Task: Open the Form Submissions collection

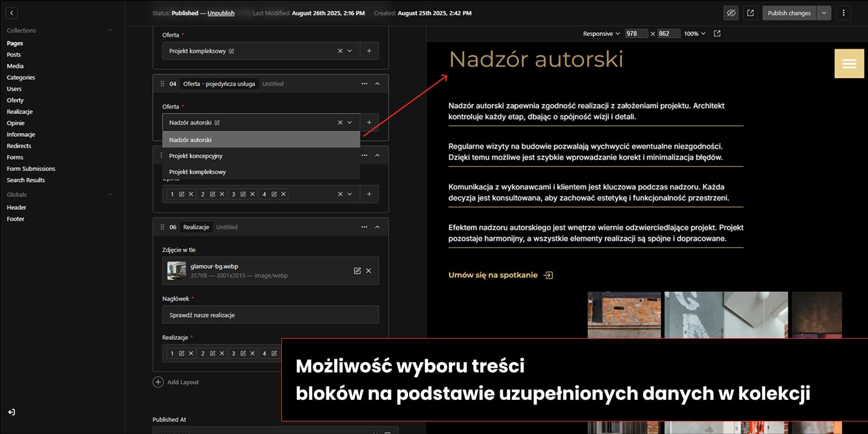Action: pos(31,168)
